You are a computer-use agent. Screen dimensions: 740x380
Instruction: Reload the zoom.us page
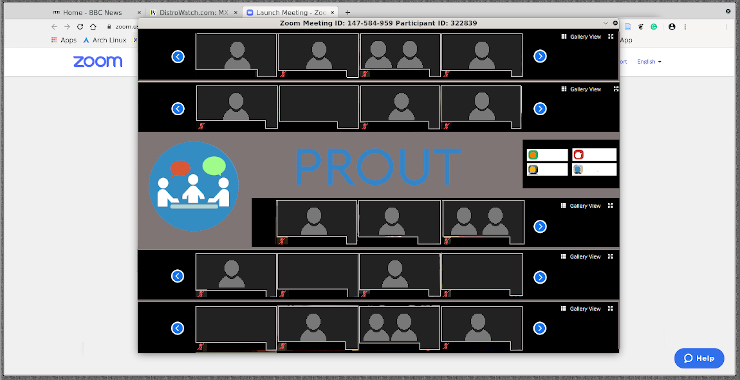tap(80, 27)
